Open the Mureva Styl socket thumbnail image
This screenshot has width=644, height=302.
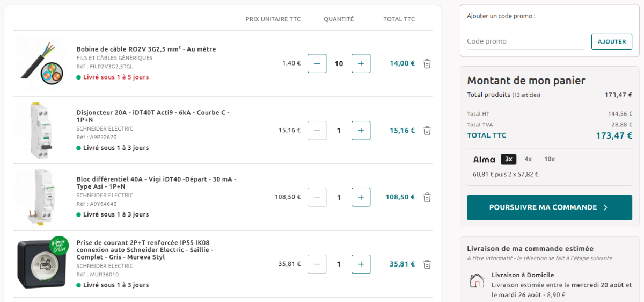click(42, 264)
